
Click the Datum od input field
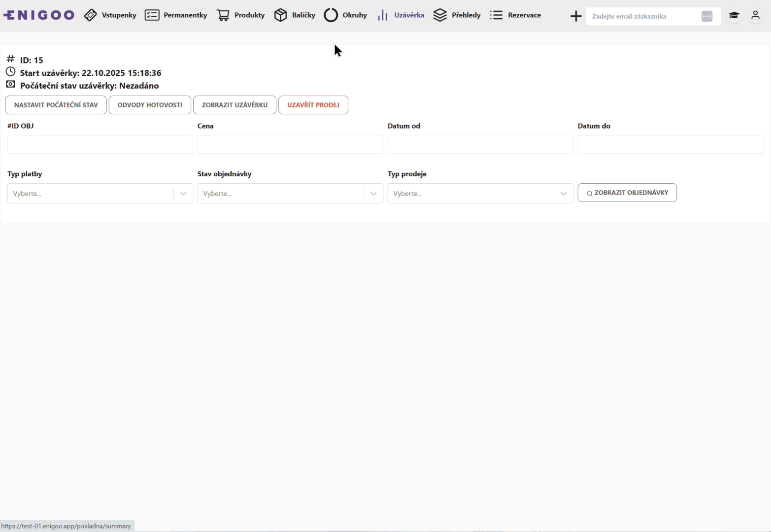(480, 144)
